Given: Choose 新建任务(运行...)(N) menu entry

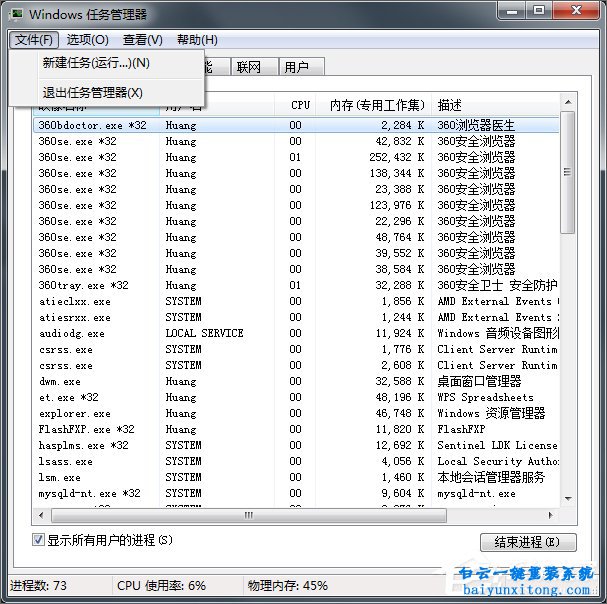Looking at the screenshot, I should [106, 63].
